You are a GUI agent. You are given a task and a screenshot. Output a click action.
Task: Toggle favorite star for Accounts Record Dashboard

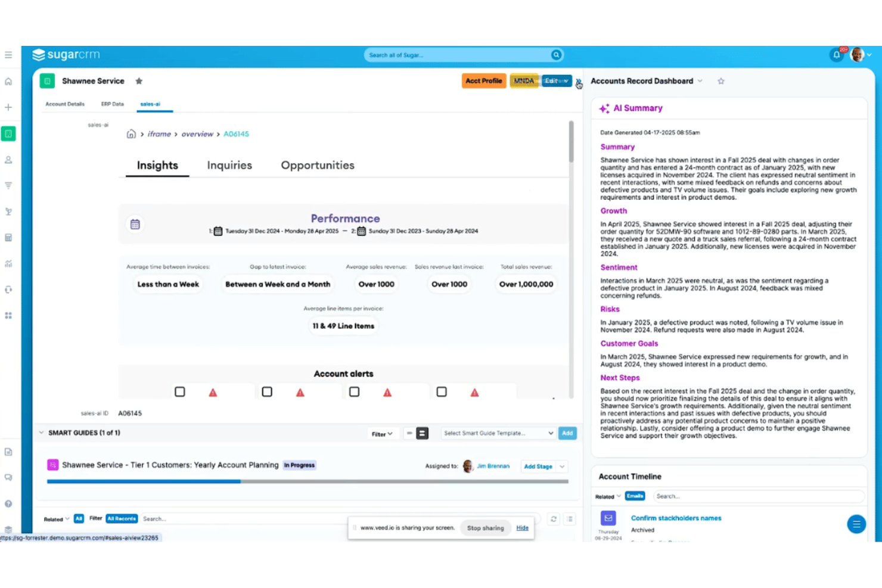pos(721,81)
